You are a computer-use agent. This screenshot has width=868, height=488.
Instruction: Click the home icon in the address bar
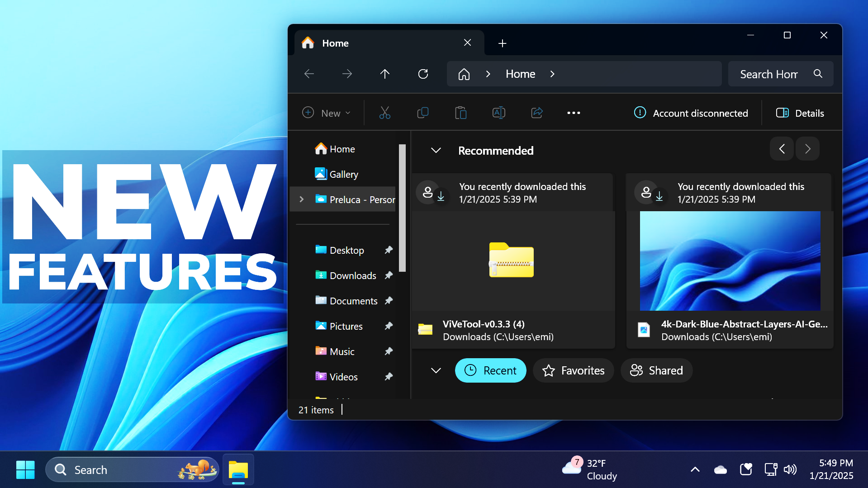(464, 73)
